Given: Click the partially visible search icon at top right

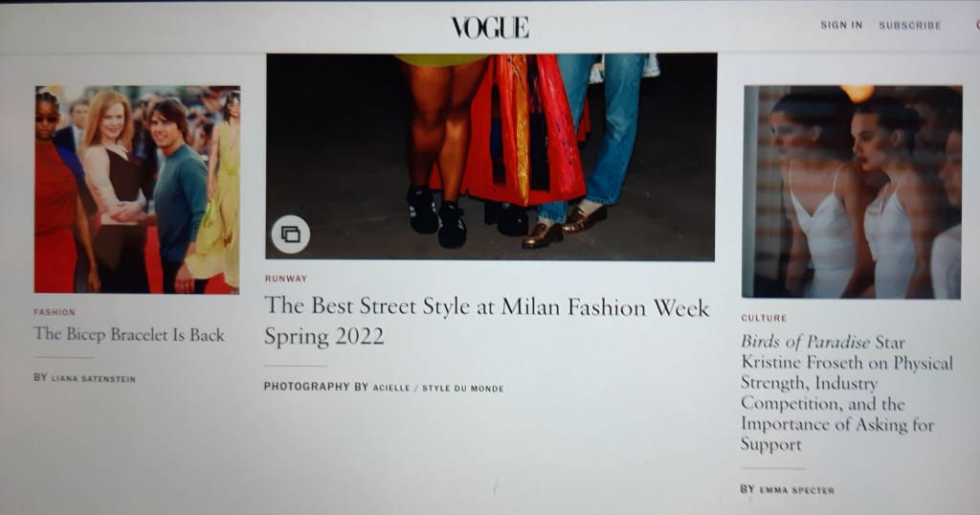Looking at the screenshot, I should (977, 25).
